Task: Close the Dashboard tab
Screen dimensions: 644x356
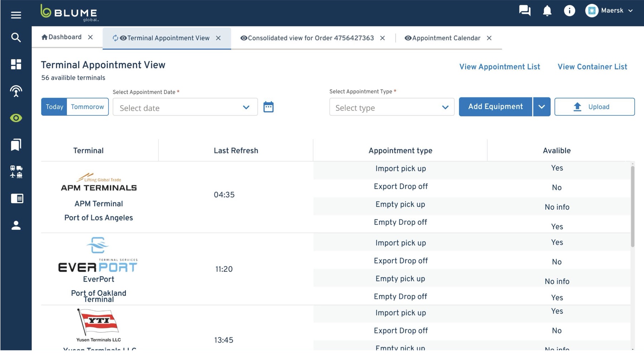Action: click(x=91, y=37)
